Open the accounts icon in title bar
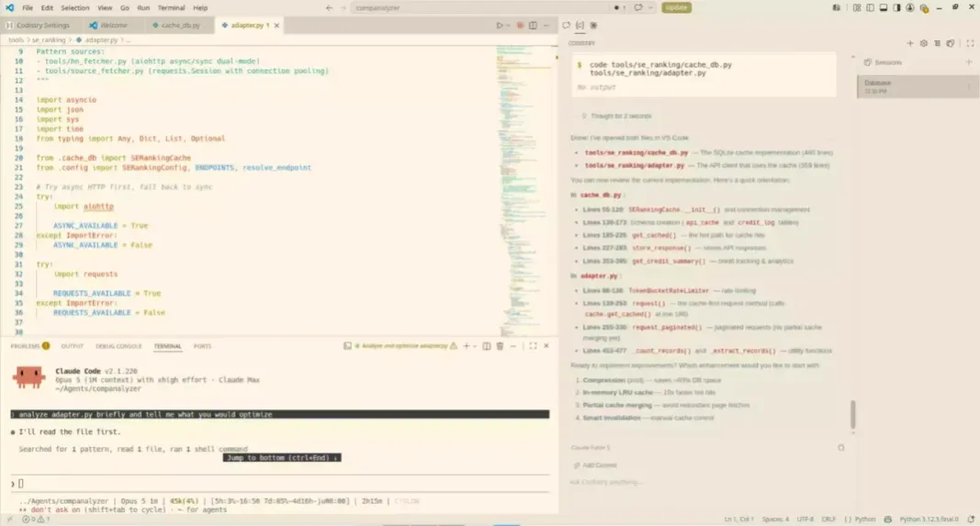Viewport: 980px width, 526px height. pos(910,8)
